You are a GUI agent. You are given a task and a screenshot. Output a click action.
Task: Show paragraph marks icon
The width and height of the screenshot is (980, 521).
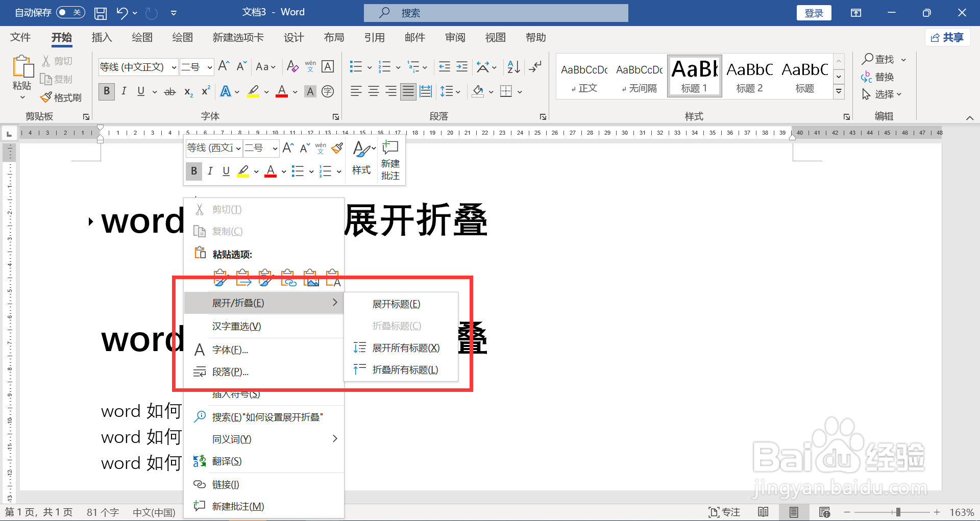pyautogui.click(x=535, y=66)
